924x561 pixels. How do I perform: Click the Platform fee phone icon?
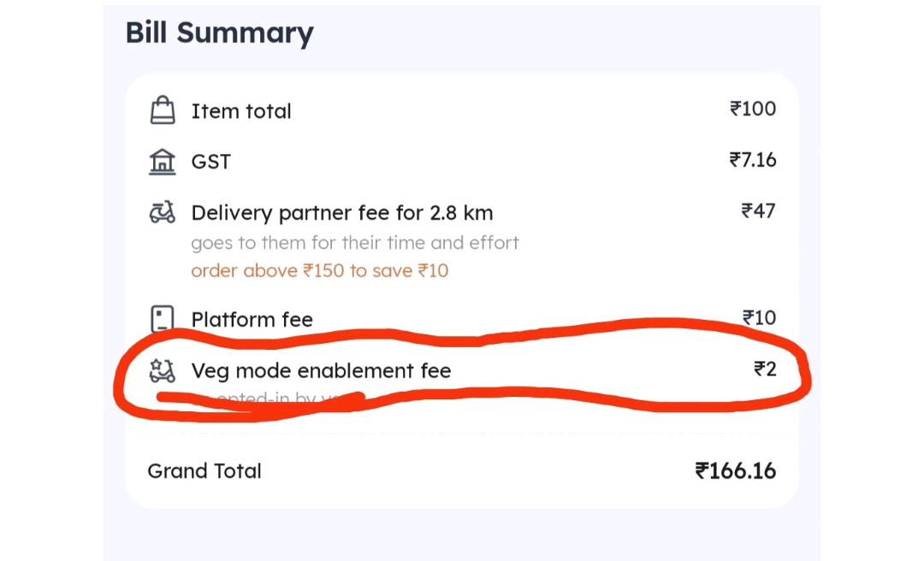[162, 319]
